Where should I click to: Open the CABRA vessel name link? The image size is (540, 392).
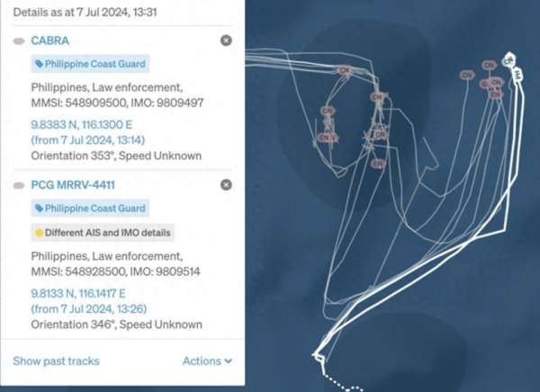[x=50, y=41]
